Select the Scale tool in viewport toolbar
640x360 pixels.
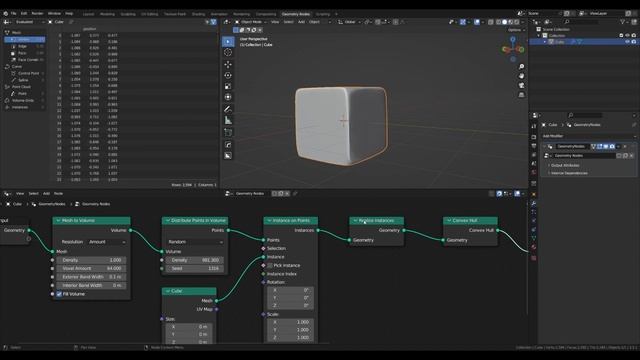tap(228, 86)
